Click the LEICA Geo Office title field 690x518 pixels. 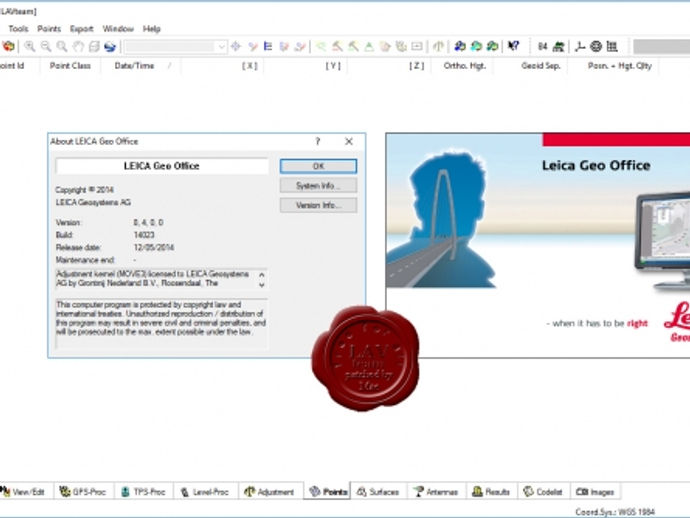(x=161, y=166)
